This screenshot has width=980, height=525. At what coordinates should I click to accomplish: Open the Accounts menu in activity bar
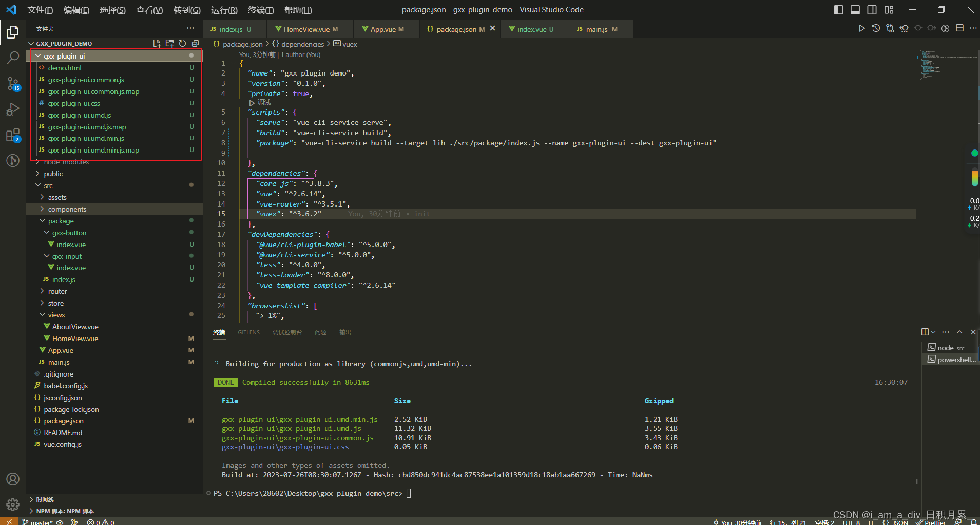coord(13,479)
